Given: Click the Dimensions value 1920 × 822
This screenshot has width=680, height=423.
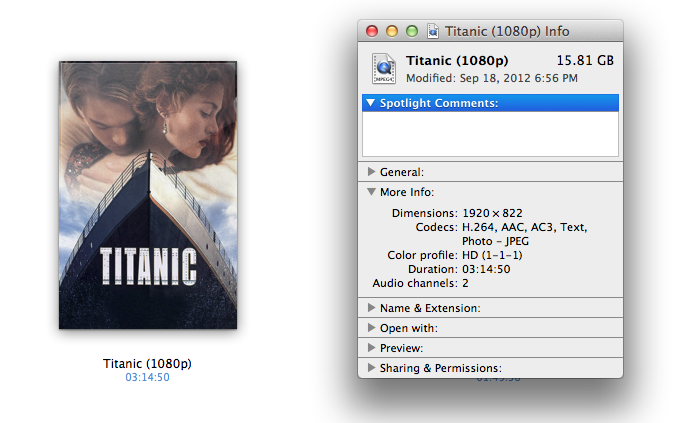Looking at the screenshot, I should tap(492, 213).
